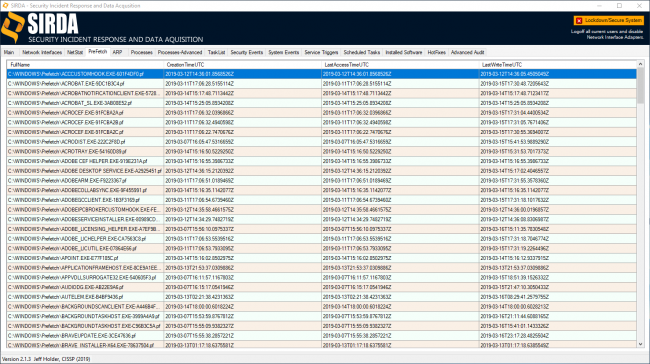Select the ACROBAT_SL.EXE prefetch row
650x364 pixels.
pyautogui.click(x=322, y=103)
